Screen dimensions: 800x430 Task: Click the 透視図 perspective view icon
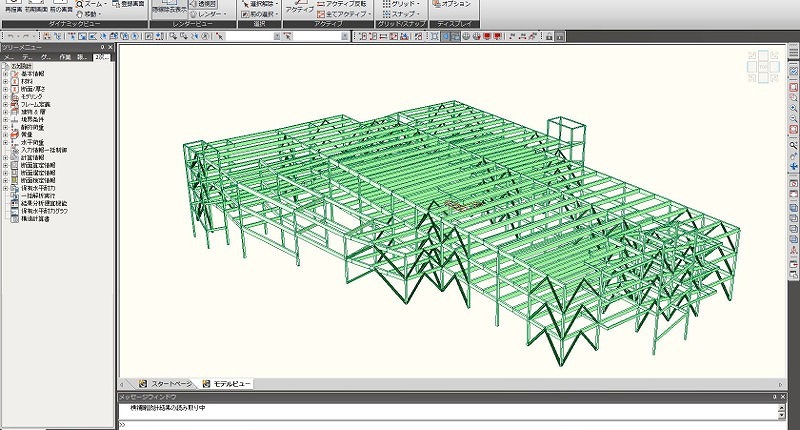[204, 3]
